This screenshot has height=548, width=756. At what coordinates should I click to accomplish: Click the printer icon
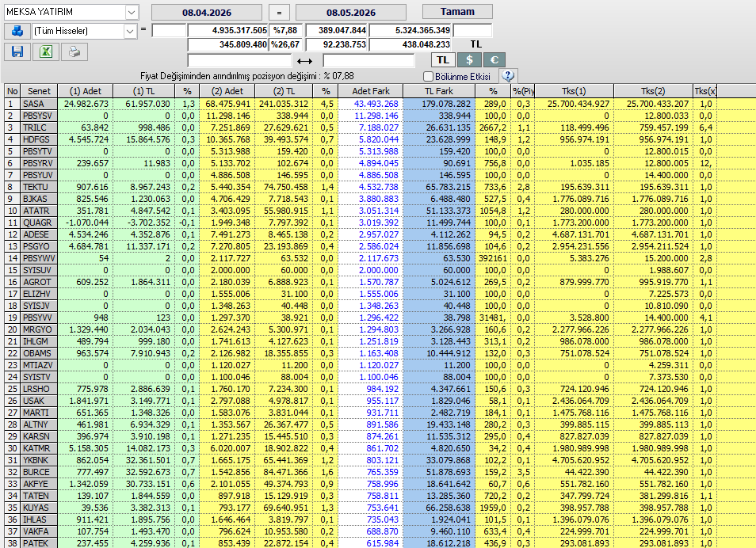[74, 51]
